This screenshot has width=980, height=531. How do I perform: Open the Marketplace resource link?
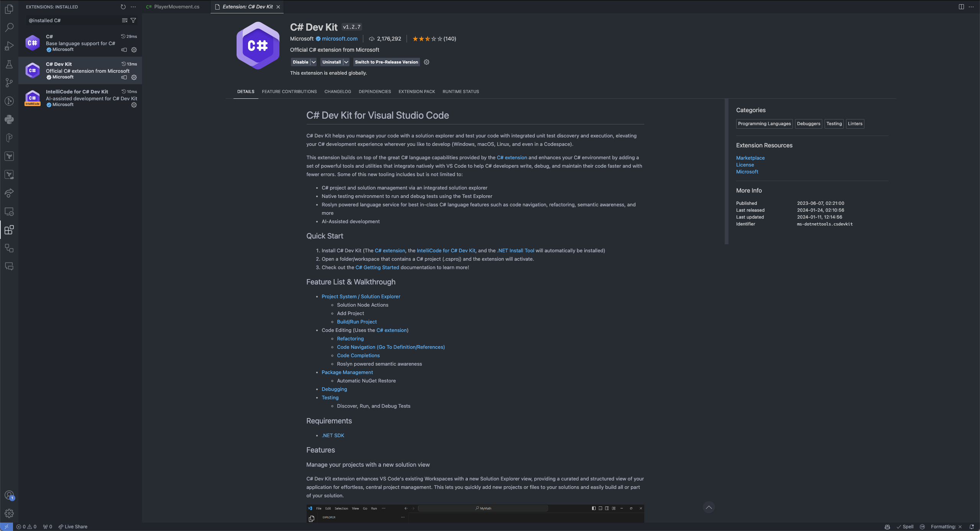pos(750,158)
